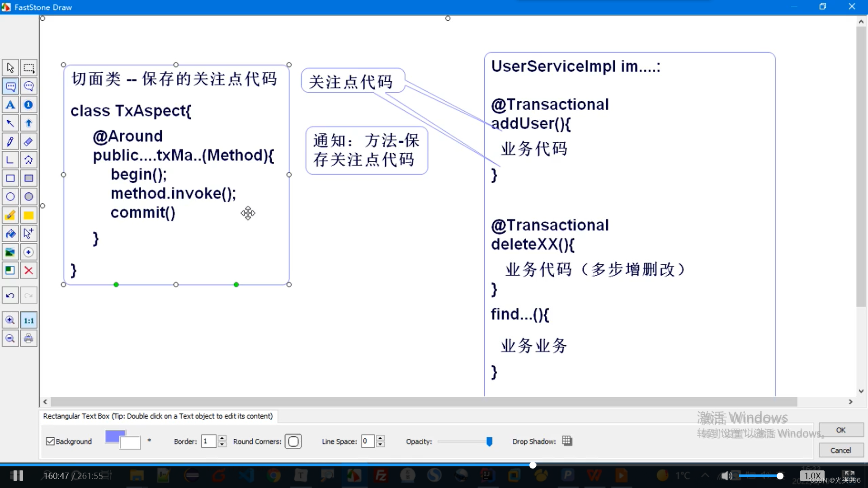The image size is (868, 488).
Task: Click the printer icon
Action: pyautogui.click(x=28, y=338)
